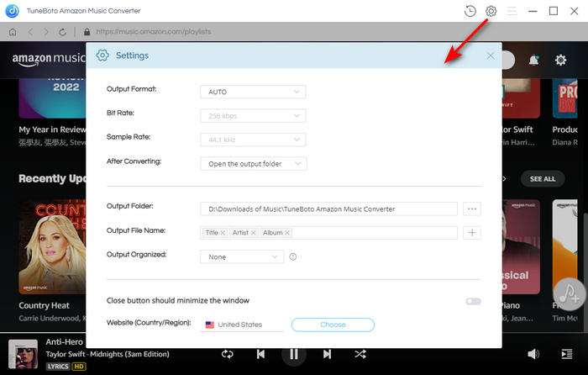Viewport: 588px width, 375px height.
Task: Show Output Organized info tooltip icon
Action: pyautogui.click(x=293, y=256)
